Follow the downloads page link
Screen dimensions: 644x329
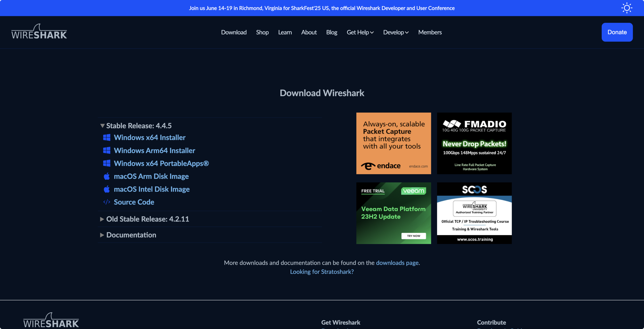(397, 263)
